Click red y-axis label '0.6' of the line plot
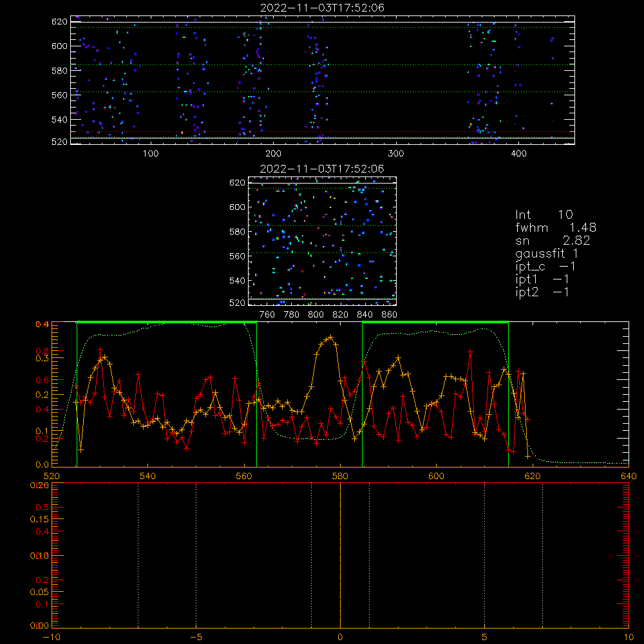This screenshot has height=644, width=644. pos(43,381)
